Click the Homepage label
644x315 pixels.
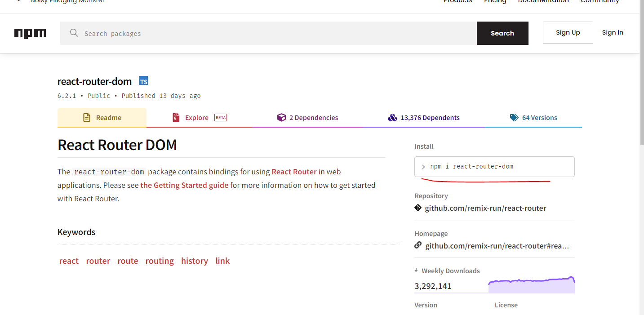coord(431,234)
